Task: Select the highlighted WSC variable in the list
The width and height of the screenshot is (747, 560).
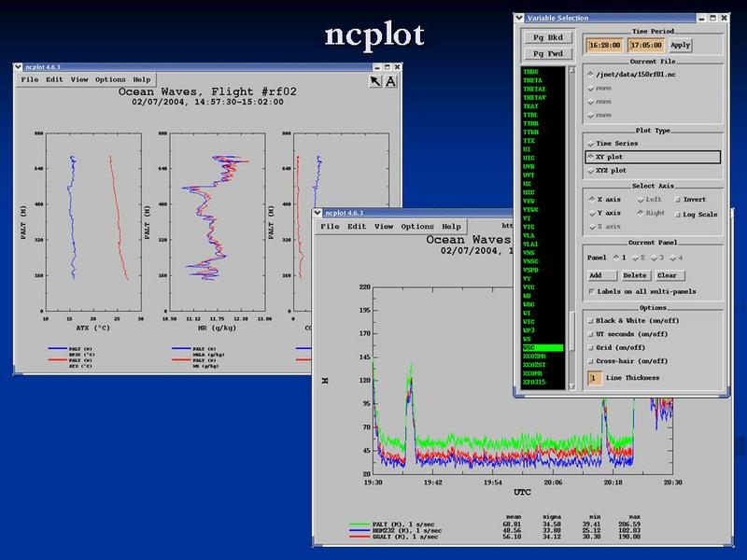Action: point(543,348)
